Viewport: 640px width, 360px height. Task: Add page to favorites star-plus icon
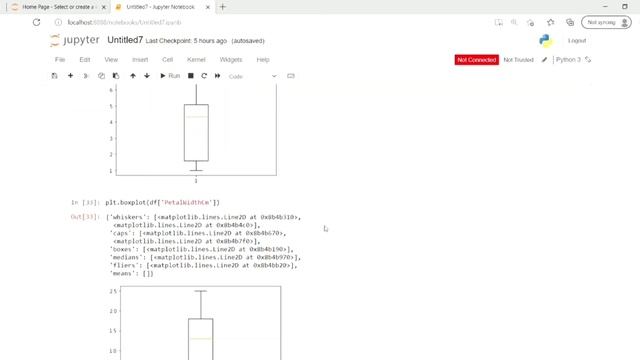[x=530, y=22]
